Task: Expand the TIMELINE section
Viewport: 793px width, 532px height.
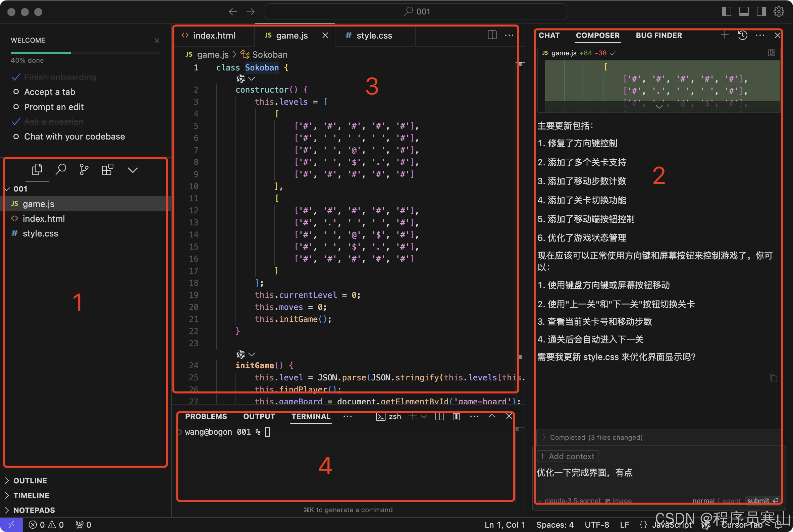Action: point(31,495)
